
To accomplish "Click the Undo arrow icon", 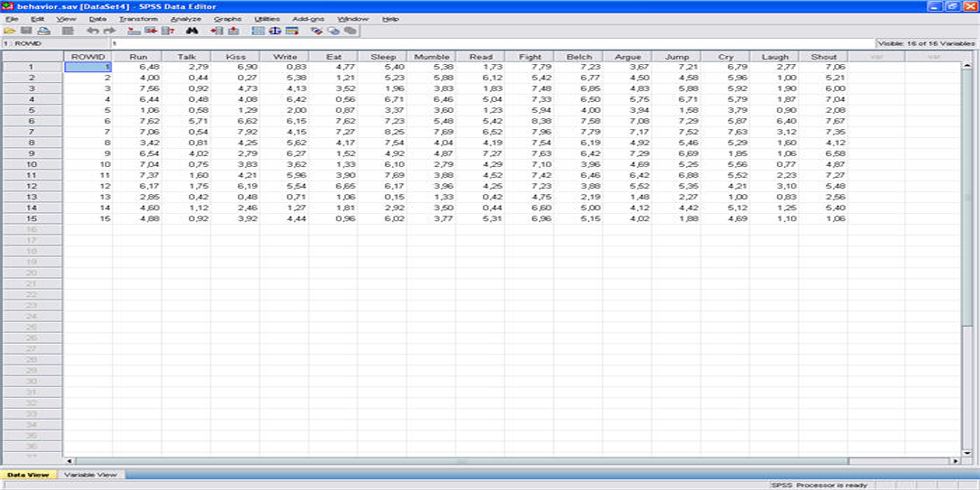I will point(92,31).
